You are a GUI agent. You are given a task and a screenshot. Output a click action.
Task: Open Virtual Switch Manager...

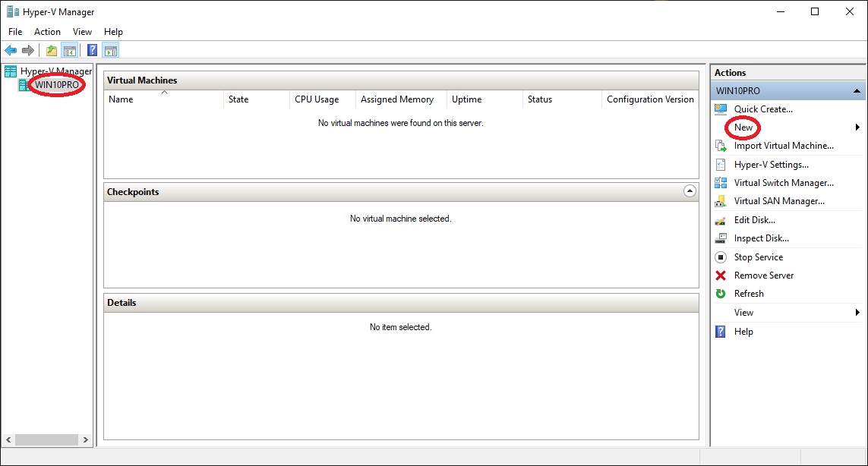784,183
